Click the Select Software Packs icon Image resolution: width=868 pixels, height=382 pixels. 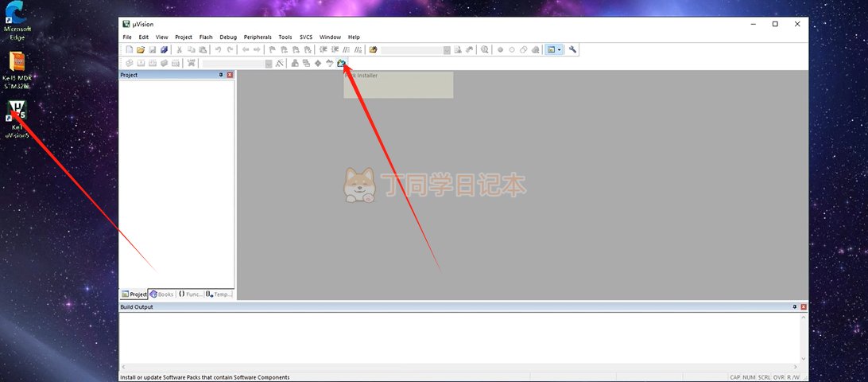point(330,63)
